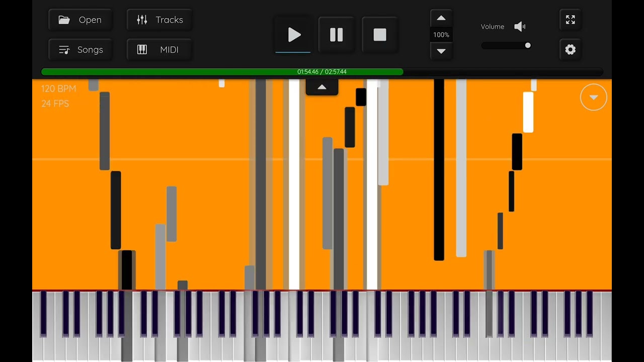The height and width of the screenshot is (362, 644).
Task: Start playback with the Play button
Action: [x=293, y=35]
